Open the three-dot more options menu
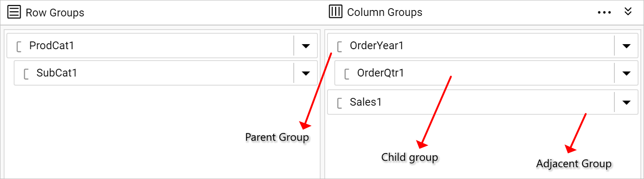 click(604, 12)
